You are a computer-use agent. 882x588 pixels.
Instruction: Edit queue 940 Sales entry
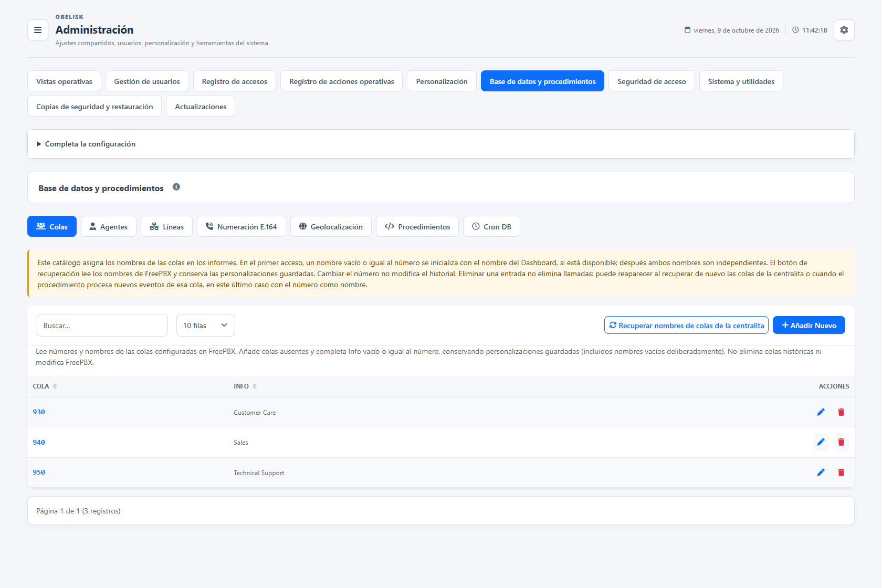click(821, 442)
